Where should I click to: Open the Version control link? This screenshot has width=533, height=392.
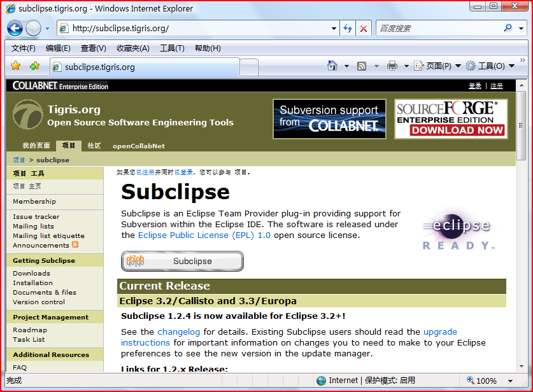click(39, 302)
